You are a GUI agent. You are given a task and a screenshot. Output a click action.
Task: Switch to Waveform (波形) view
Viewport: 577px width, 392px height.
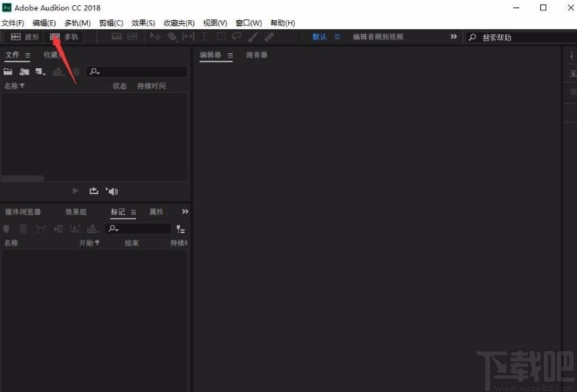click(x=24, y=37)
